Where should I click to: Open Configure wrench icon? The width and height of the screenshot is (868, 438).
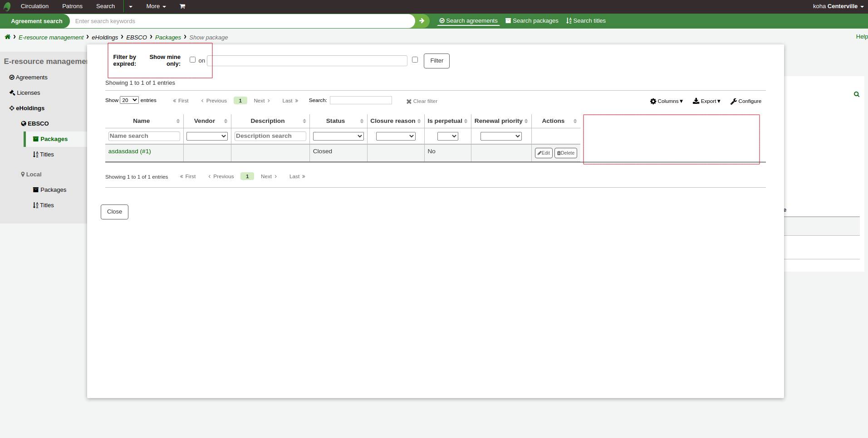tap(734, 102)
